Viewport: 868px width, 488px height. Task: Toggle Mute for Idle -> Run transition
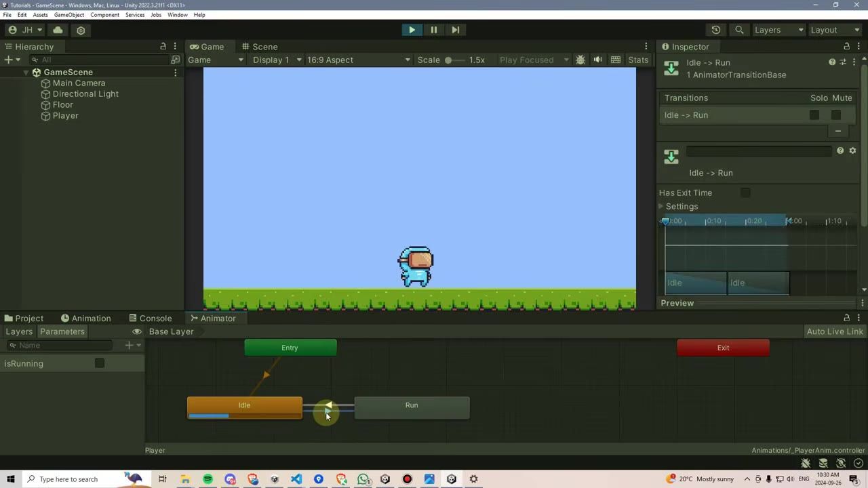836,115
